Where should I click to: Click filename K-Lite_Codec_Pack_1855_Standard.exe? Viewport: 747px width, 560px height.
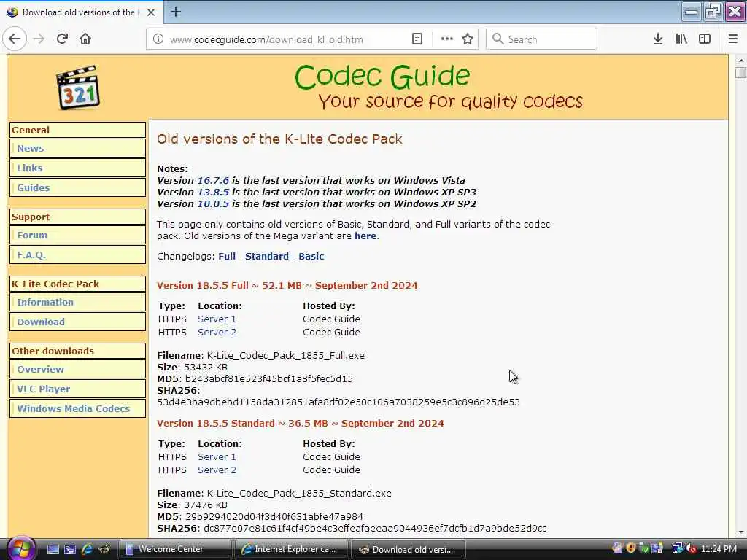298,493
